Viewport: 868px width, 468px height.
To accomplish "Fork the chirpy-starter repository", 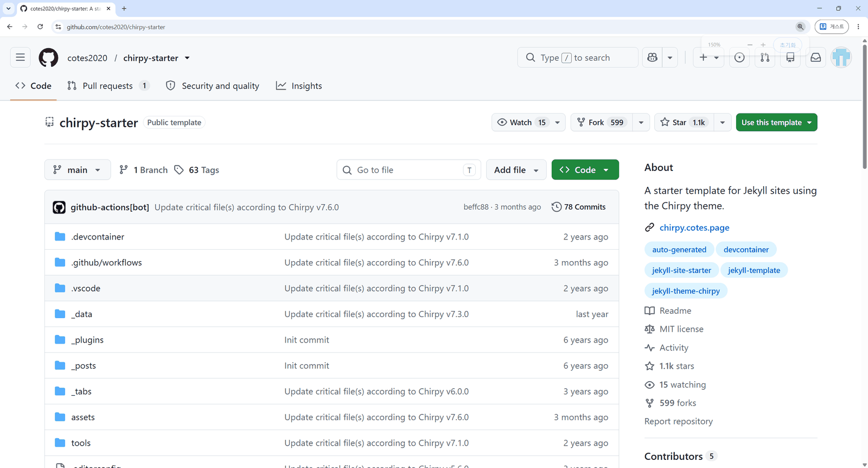I will tap(602, 123).
